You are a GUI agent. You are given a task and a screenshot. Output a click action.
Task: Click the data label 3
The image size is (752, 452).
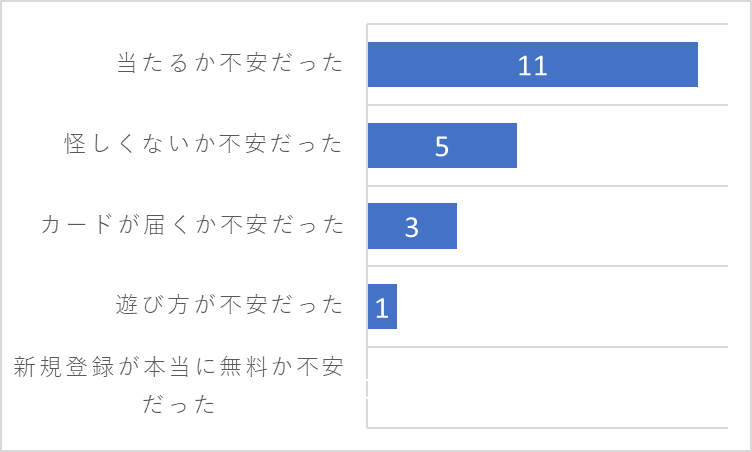pyautogui.click(x=411, y=227)
